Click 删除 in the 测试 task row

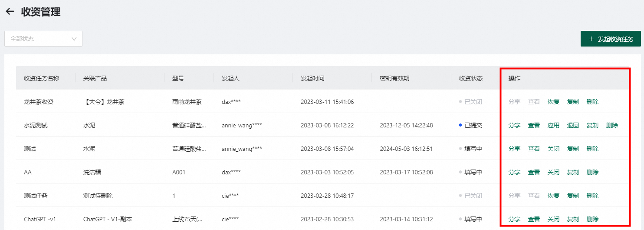pos(592,149)
